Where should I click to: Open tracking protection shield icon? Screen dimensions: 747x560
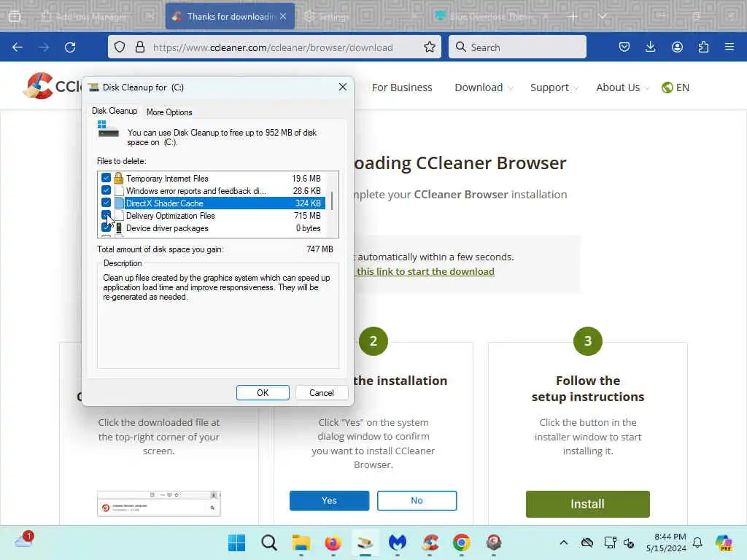pyautogui.click(x=120, y=47)
